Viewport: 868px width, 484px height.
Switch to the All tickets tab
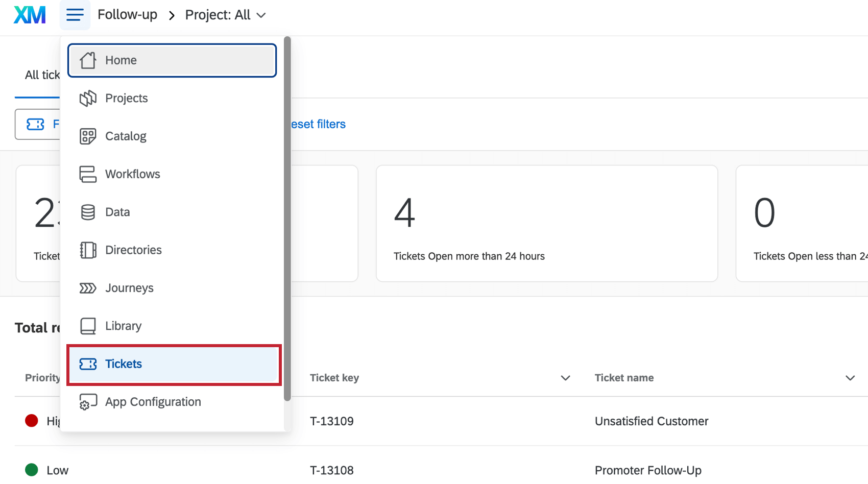[x=42, y=75]
